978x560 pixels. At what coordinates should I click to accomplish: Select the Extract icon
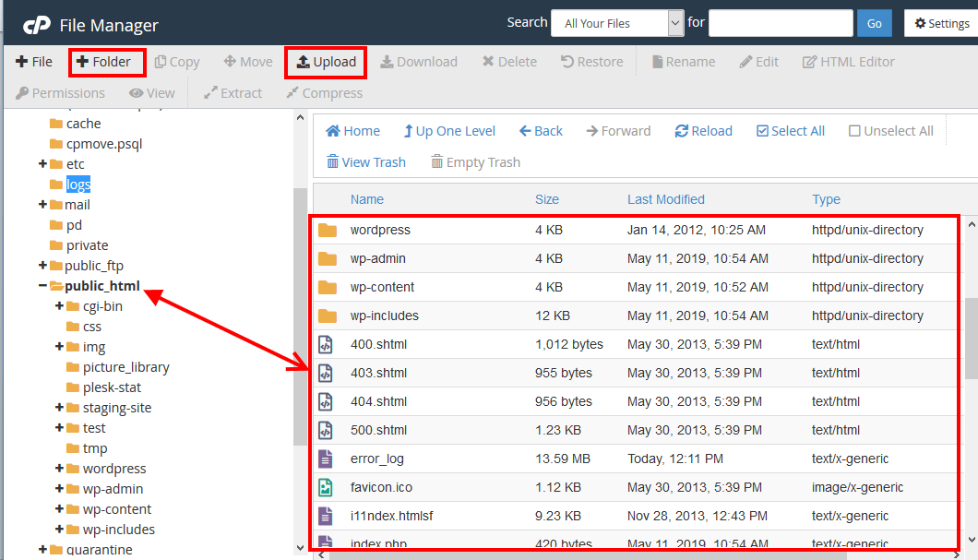point(233,92)
